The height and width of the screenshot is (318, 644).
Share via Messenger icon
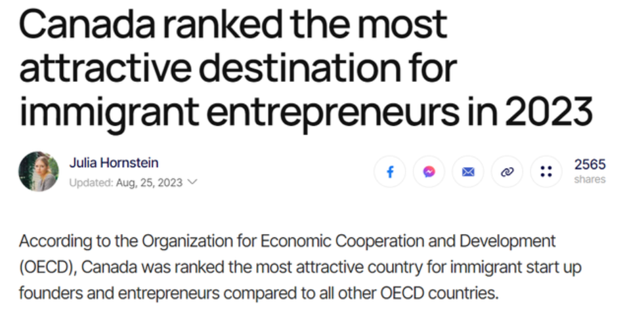[429, 172]
